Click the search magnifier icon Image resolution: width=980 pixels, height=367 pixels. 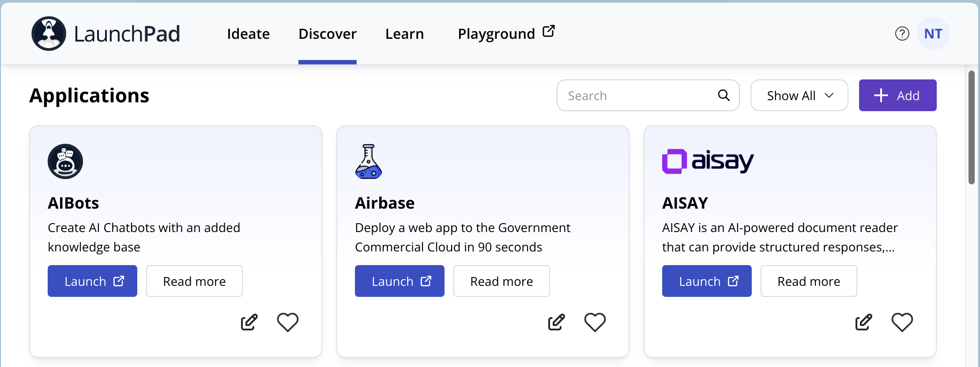pyautogui.click(x=724, y=95)
